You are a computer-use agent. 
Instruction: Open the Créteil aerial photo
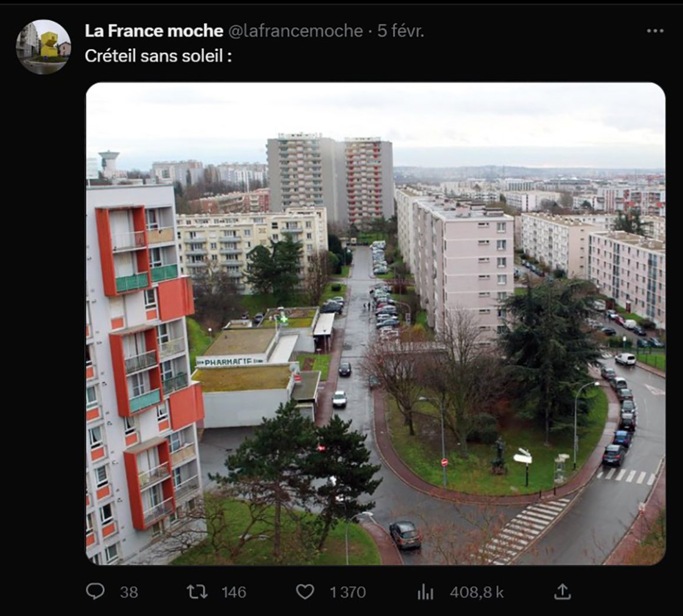[376, 324]
